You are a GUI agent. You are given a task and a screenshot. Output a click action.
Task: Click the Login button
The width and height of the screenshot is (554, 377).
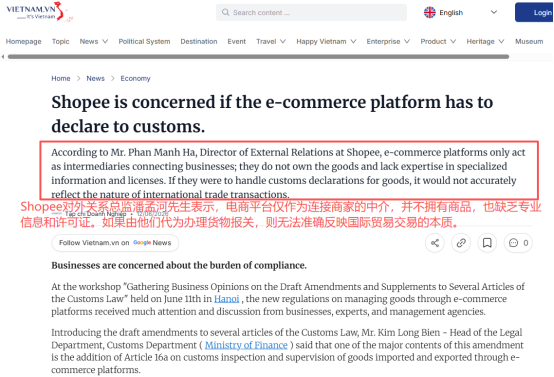tap(535, 12)
